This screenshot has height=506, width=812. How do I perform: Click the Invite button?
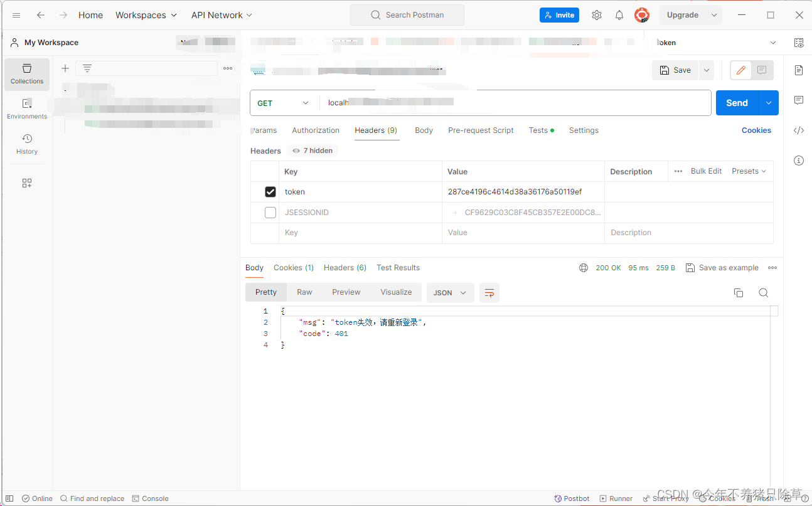click(x=559, y=15)
